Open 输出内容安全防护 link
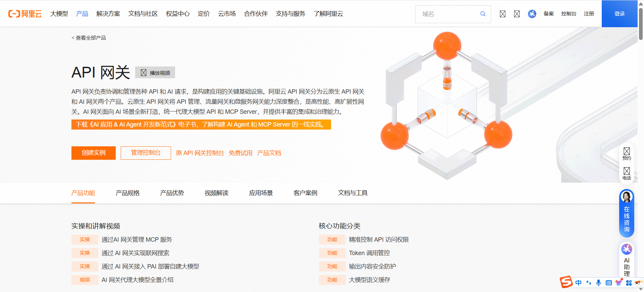 point(372,266)
